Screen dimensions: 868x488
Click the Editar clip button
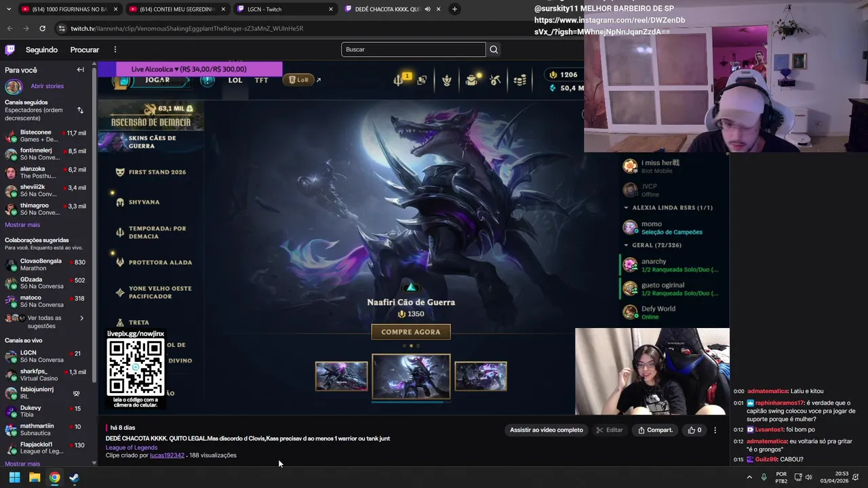coord(609,430)
